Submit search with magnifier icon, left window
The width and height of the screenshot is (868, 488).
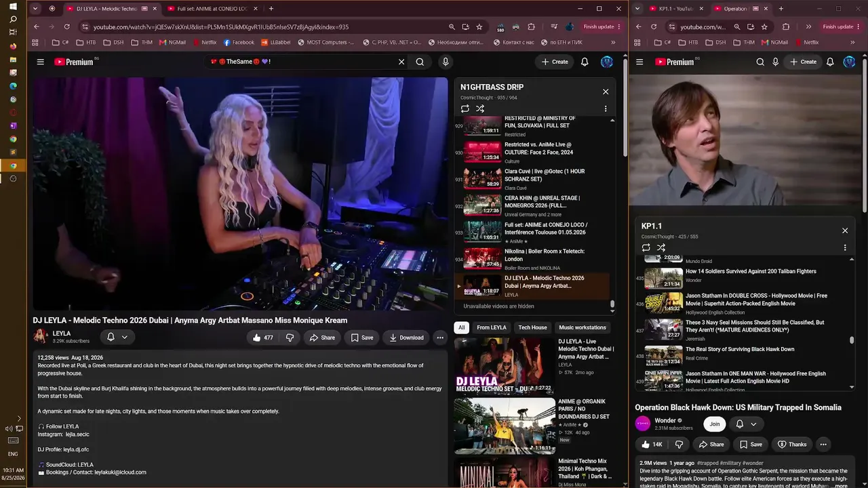[420, 62]
